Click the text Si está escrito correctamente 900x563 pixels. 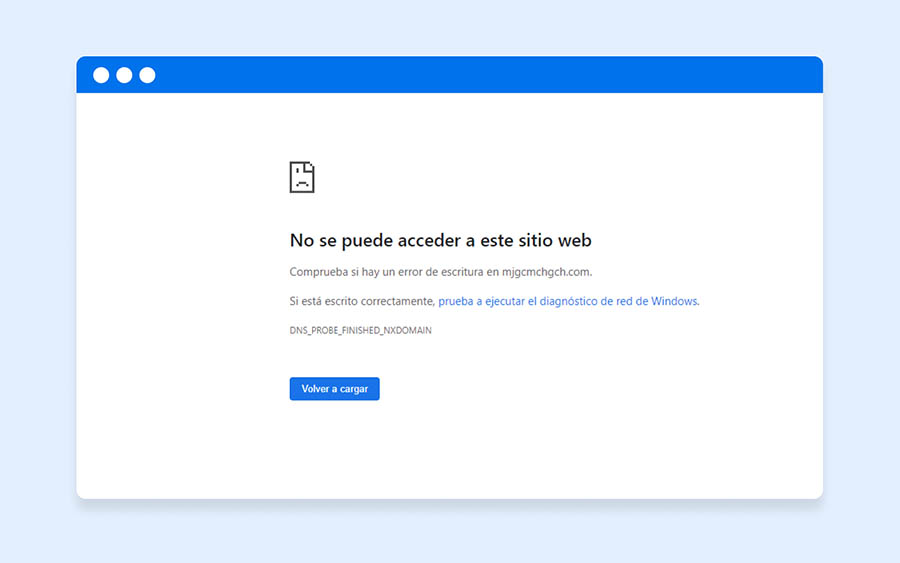coord(361,301)
